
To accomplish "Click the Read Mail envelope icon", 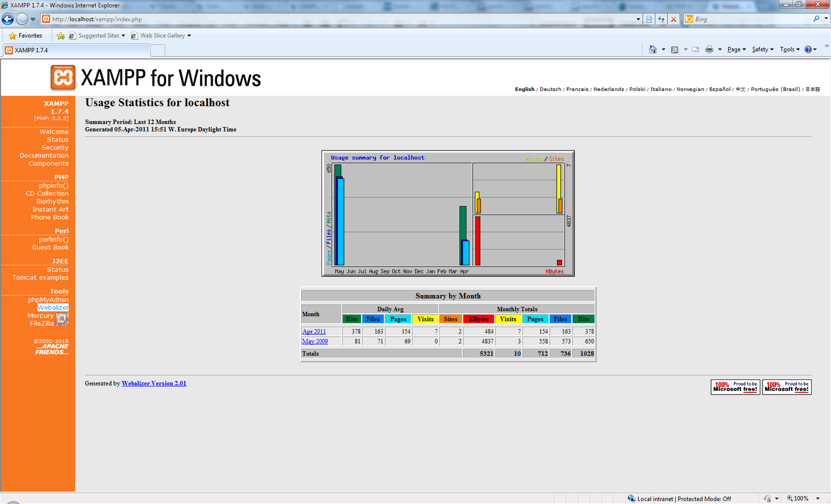I will click(695, 50).
